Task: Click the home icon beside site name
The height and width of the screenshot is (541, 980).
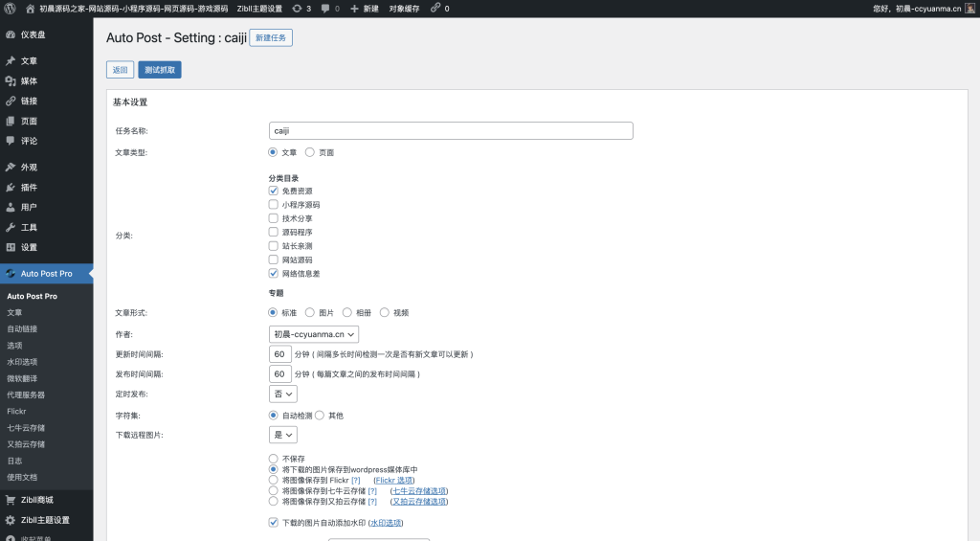Action: pyautogui.click(x=30, y=8)
